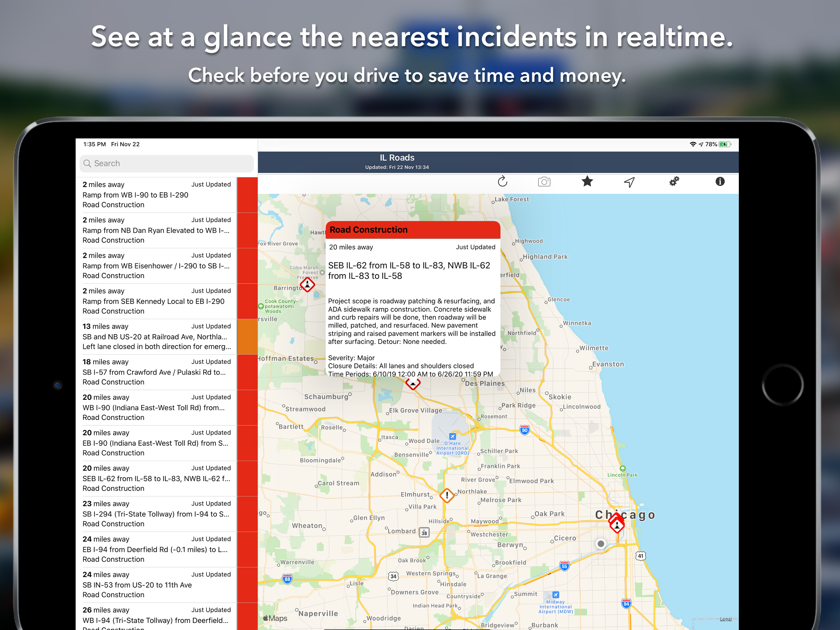
Task: Click the Elk Grove Village label
Action: point(415,410)
